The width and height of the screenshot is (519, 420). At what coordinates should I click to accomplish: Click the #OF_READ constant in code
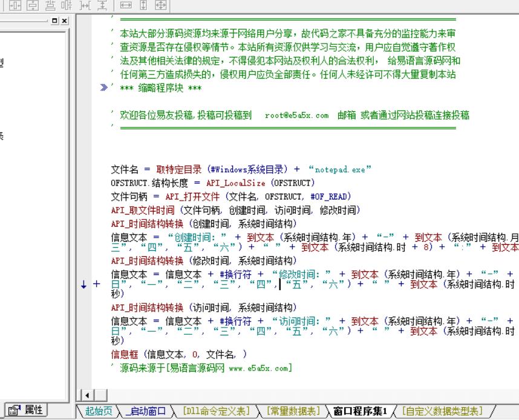(328, 196)
